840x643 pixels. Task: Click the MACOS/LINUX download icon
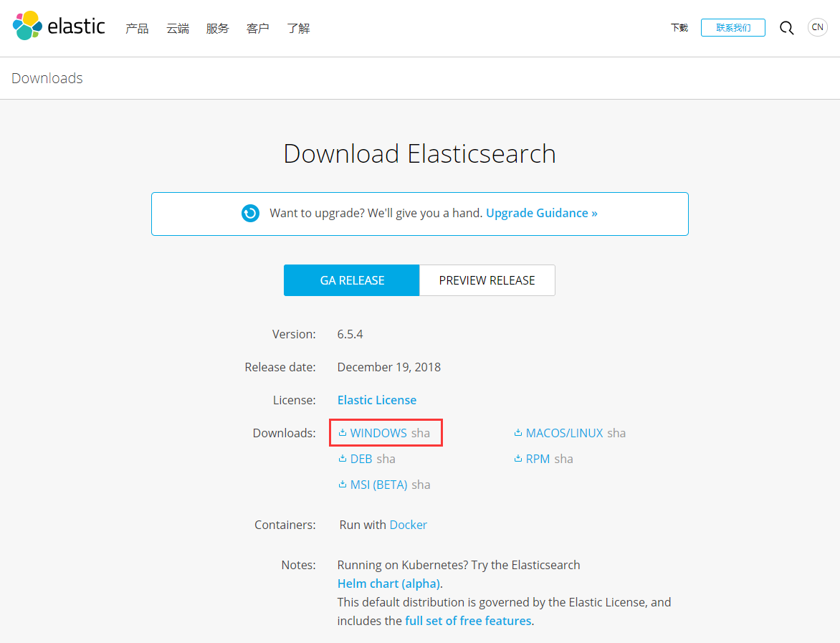click(x=517, y=432)
